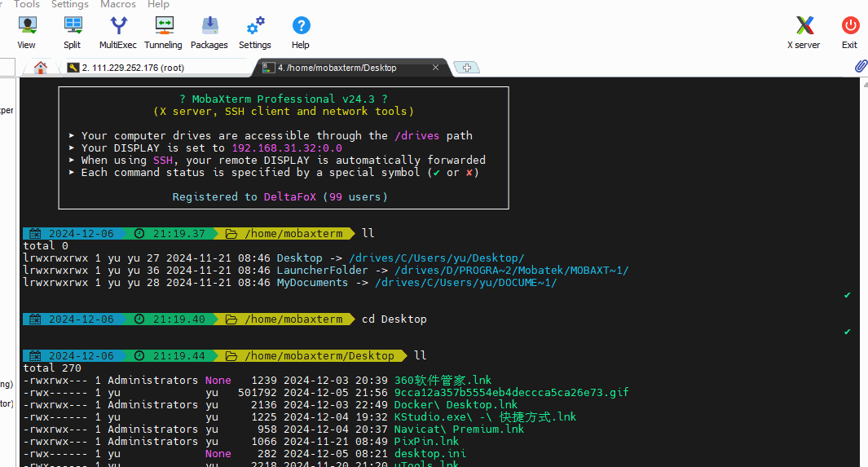
Task: Click the View toolbar icon
Action: click(x=26, y=32)
